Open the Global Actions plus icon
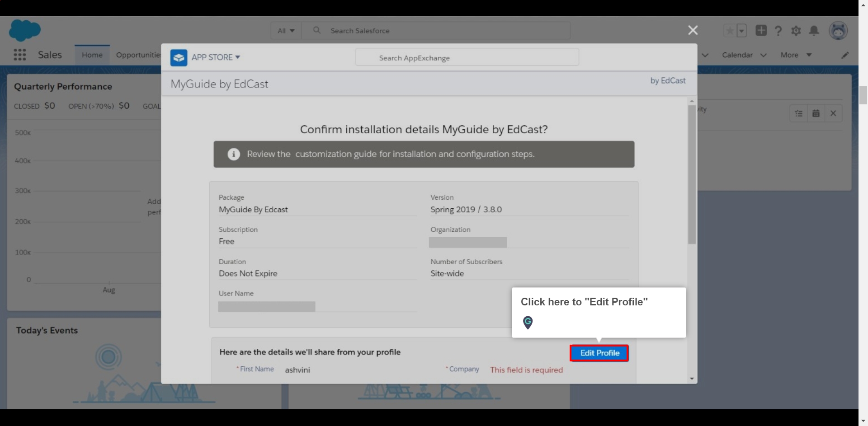Screen dimensions: 868x426 (761, 30)
